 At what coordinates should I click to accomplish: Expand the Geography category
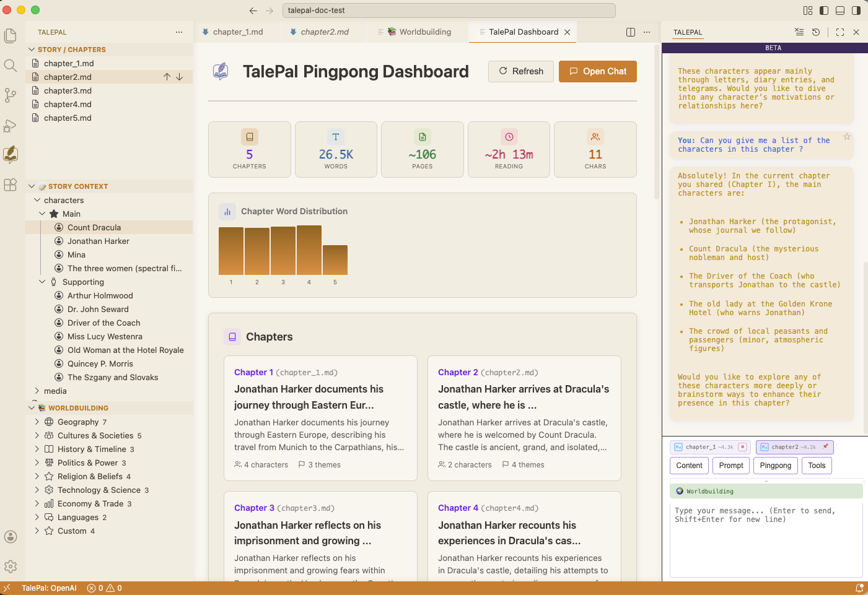[x=37, y=422]
